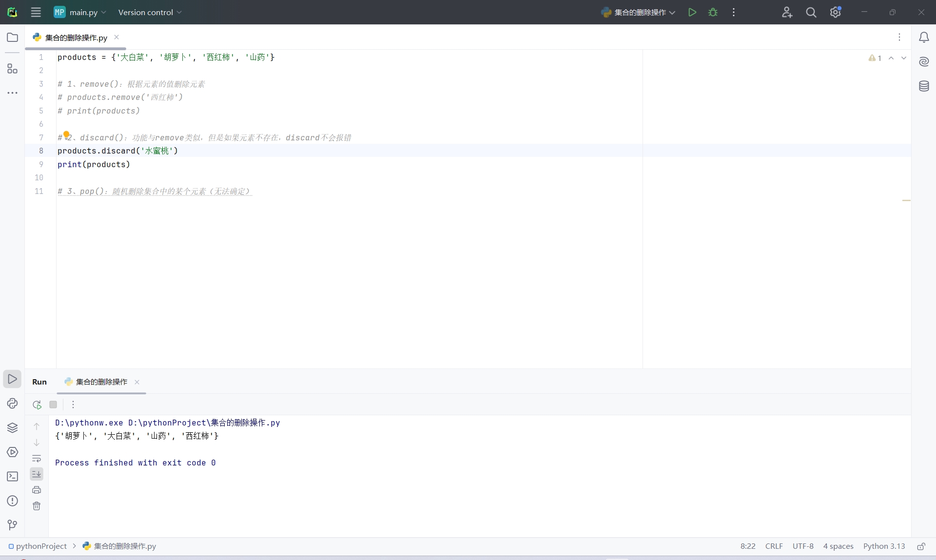
Task: Open the Terminal tool window
Action: tap(12, 477)
